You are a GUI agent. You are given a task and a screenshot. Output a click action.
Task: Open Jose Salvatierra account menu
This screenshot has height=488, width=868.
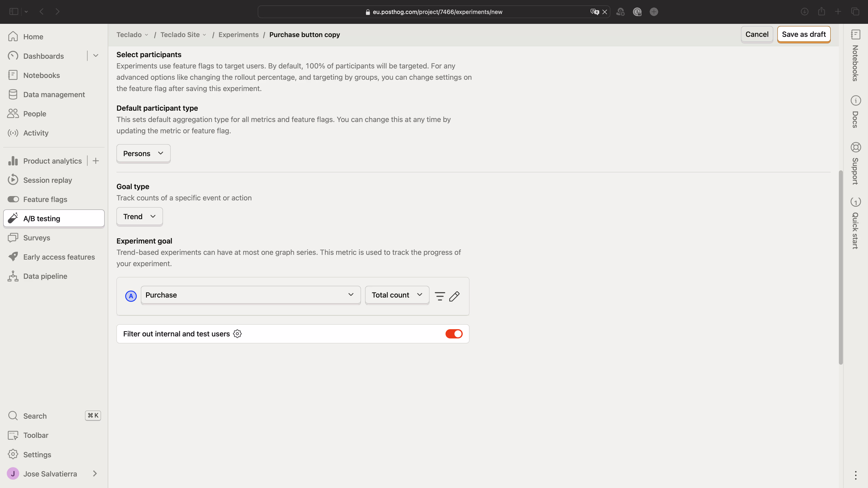click(x=54, y=474)
